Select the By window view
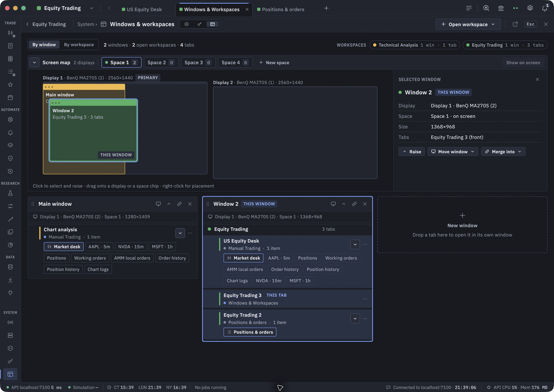554x392 pixels. pos(44,45)
